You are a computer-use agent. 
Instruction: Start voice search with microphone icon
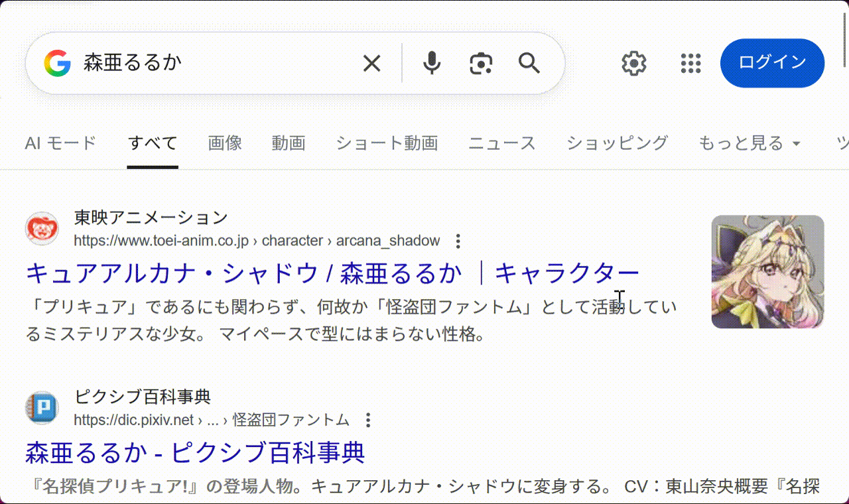(432, 64)
